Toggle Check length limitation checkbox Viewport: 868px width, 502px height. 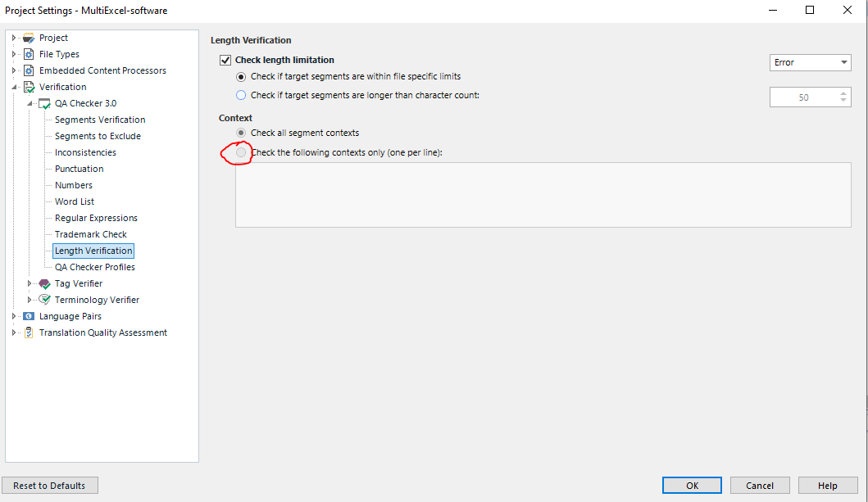pyautogui.click(x=225, y=60)
